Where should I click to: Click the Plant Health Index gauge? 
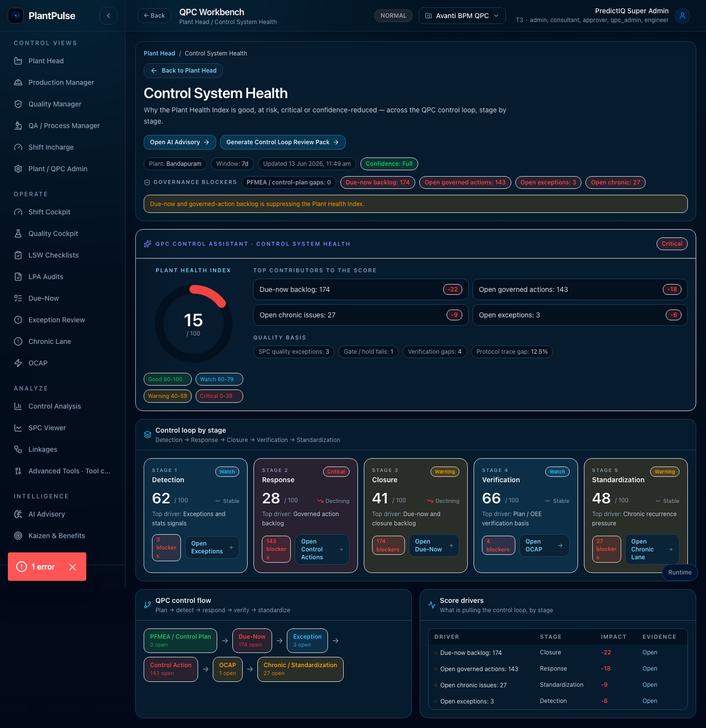(194, 324)
